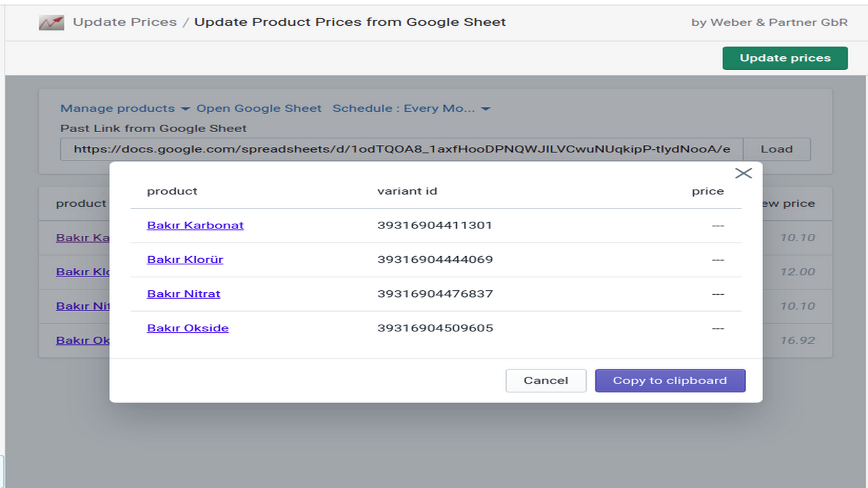Open the Bakır Karbonat product link

(195, 224)
